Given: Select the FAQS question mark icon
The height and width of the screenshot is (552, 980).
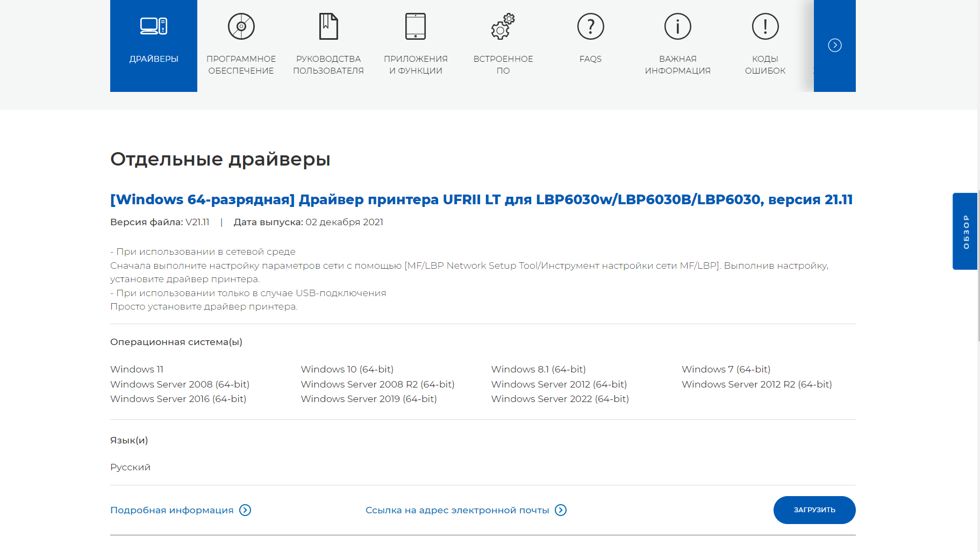Looking at the screenshot, I should point(590,26).
